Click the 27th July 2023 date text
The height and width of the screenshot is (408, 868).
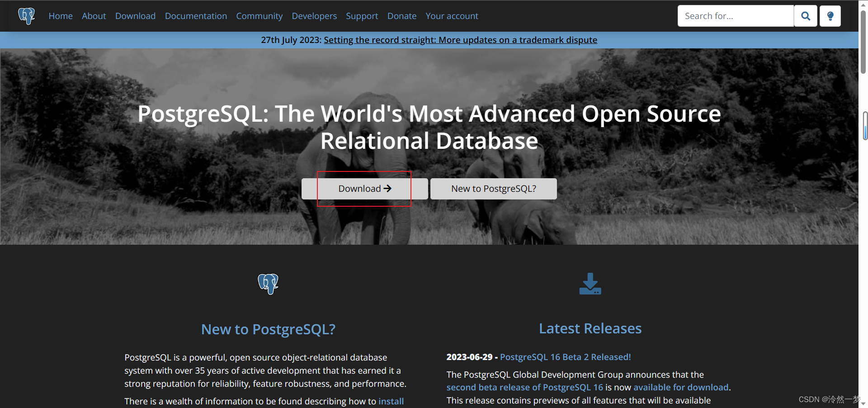pos(291,40)
